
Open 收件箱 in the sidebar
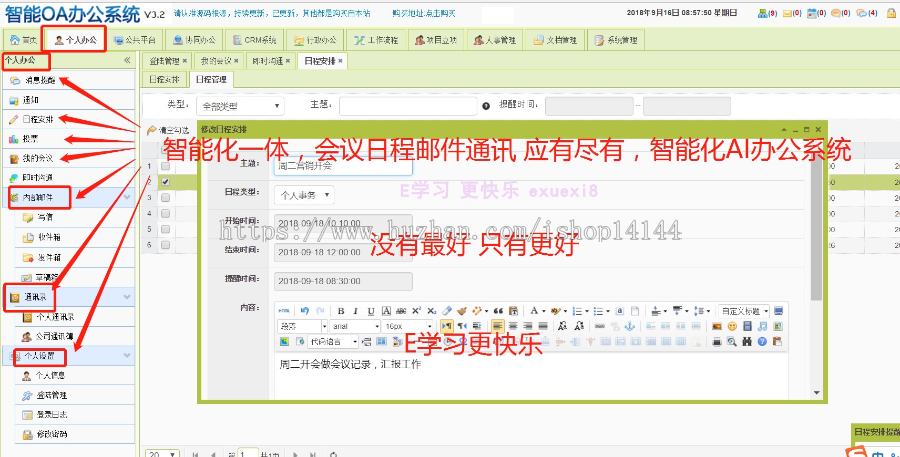click(75, 237)
